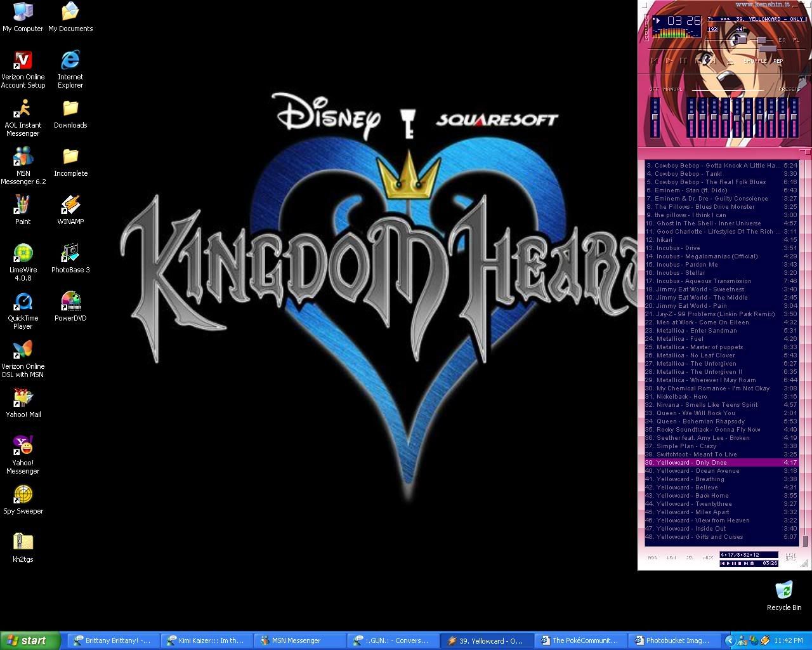This screenshot has height=650, width=812.
Task: Switch to MSN Messenger taskbar button
Action: click(x=299, y=640)
